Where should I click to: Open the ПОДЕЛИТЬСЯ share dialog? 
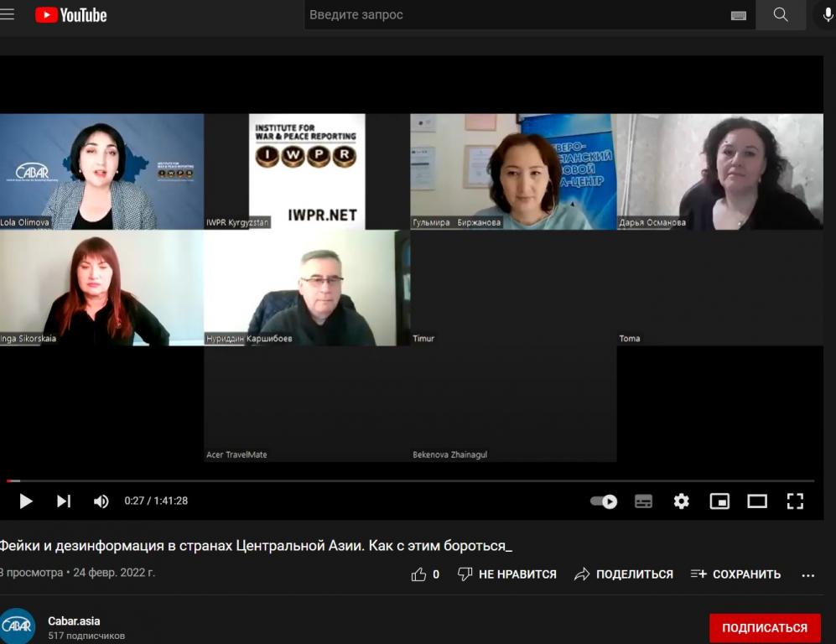(624, 574)
